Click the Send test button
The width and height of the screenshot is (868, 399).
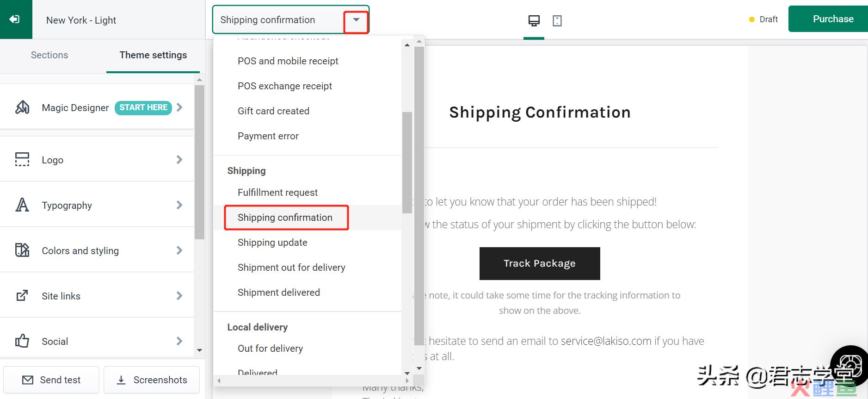pyautogui.click(x=51, y=380)
